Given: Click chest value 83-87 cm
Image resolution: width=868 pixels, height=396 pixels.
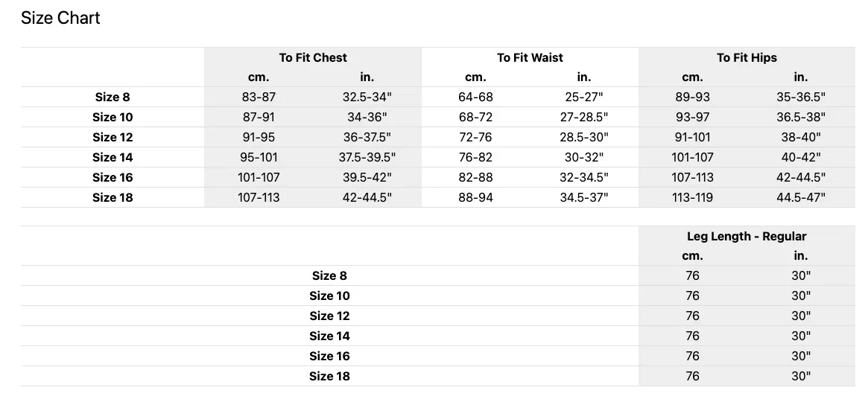Looking at the screenshot, I should click(259, 97).
